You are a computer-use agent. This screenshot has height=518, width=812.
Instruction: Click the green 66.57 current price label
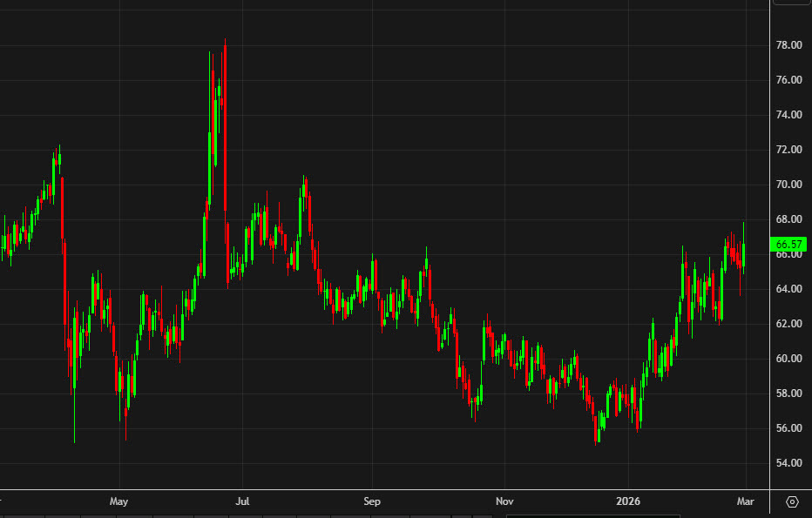coord(788,245)
